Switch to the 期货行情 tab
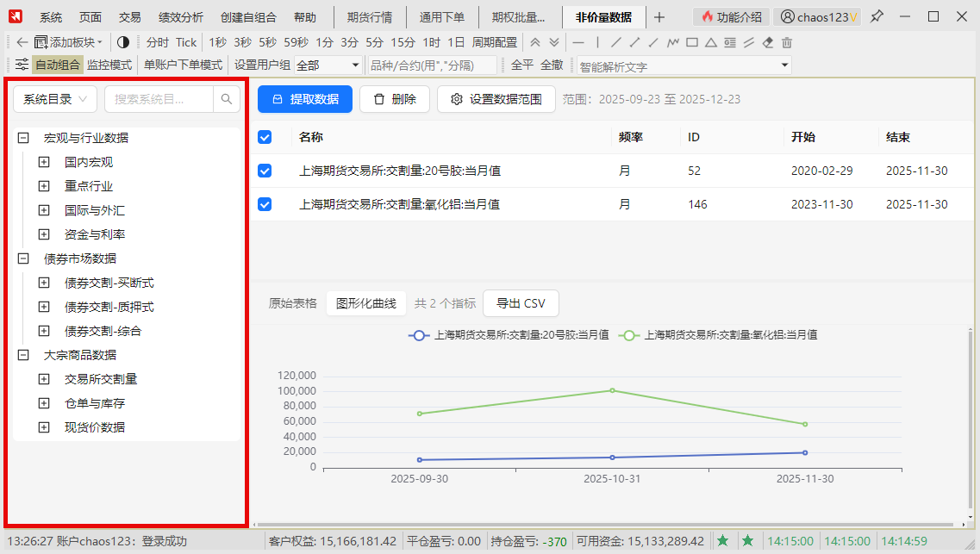Image resolution: width=980 pixels, height=554 pixels. pos(370,17)
